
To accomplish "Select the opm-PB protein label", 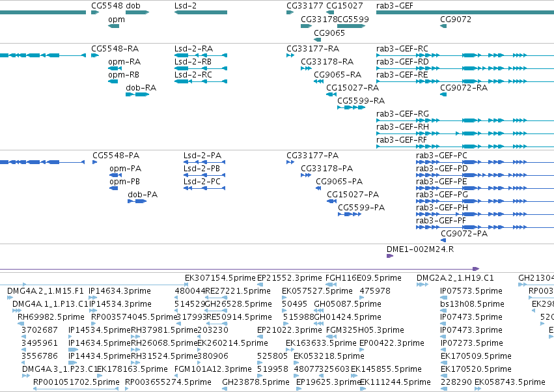I will [125, 182].
